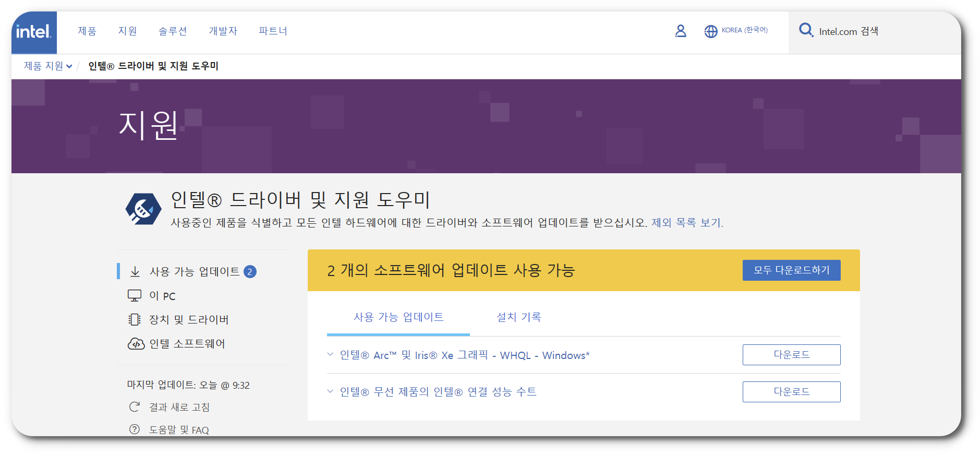Select 장치 및 드라이버 in the sidebar
This screenshot has width=980, height=455.
pyautogui.click(x=189, y=319)
